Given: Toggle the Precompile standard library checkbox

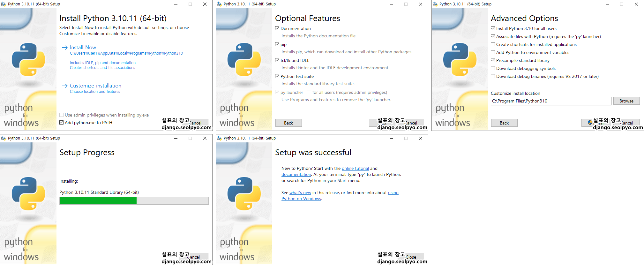Looking at the screenshot, I should coord(493,60).
